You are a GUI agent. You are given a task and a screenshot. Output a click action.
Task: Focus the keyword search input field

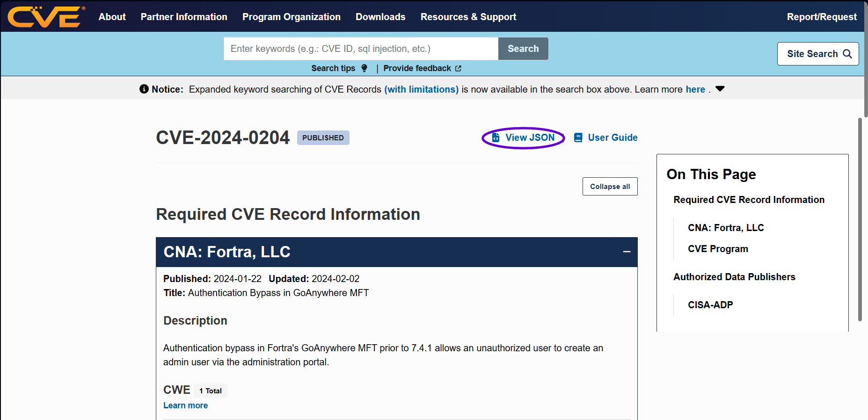[361, 49]
